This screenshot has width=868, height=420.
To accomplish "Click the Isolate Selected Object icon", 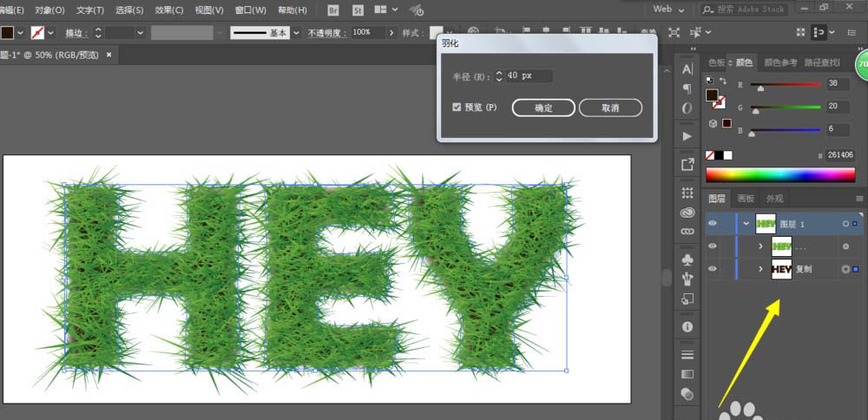I will (674, 33).
